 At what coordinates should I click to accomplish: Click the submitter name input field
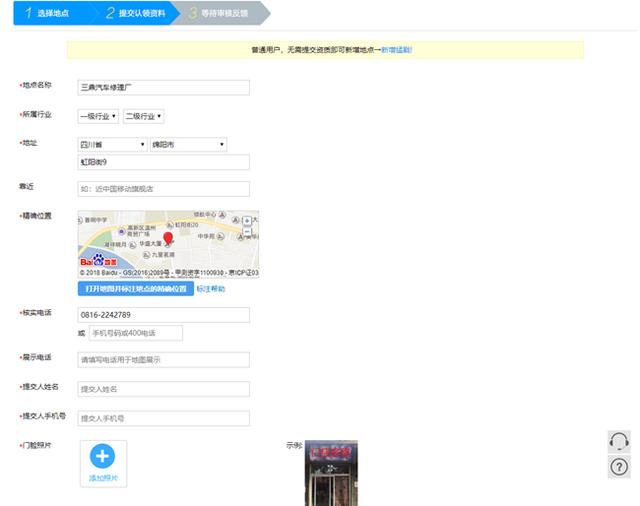click(164, 389)
